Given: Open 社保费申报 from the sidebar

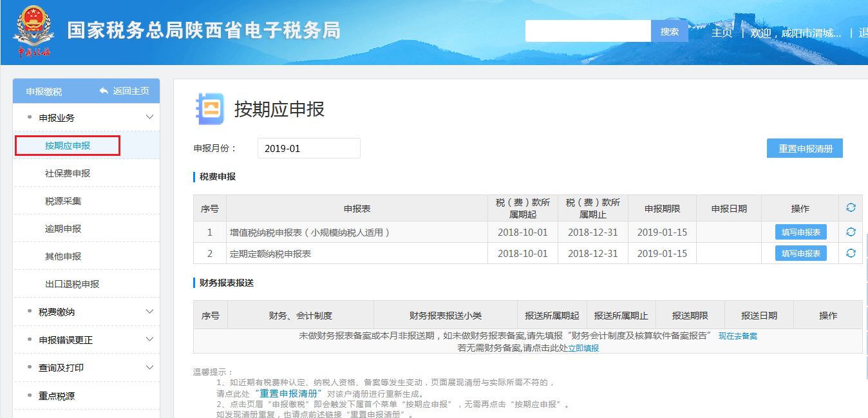Looking at the screenshot, I should pos(67,173).
